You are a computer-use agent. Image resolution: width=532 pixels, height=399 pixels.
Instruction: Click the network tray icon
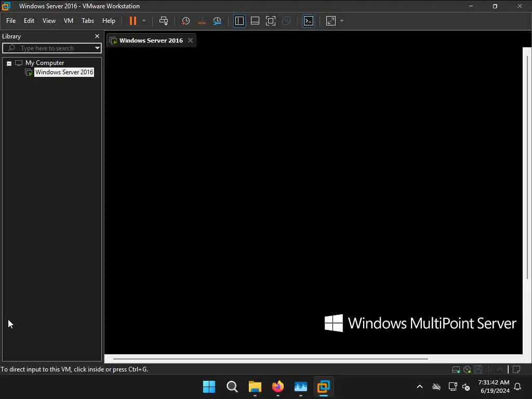point(453,387)
